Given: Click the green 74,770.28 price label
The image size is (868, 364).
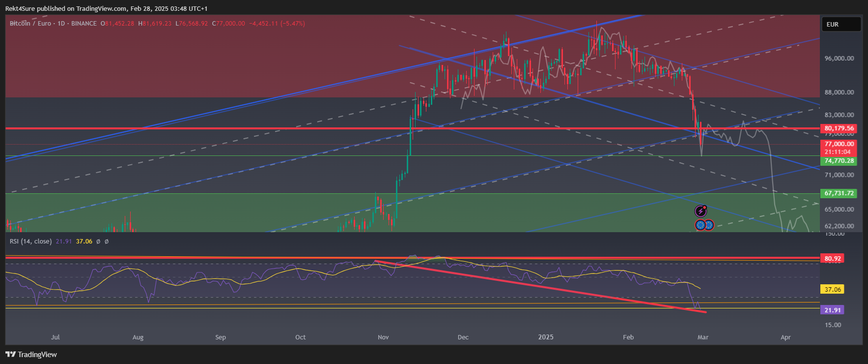Looking at the screenshot, I should point(839,161).
